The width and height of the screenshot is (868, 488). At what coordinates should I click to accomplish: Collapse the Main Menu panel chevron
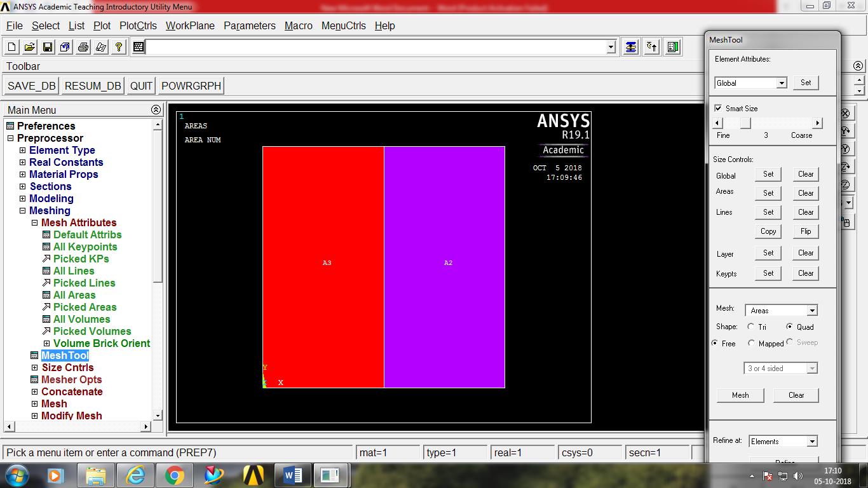coord(156,110)
